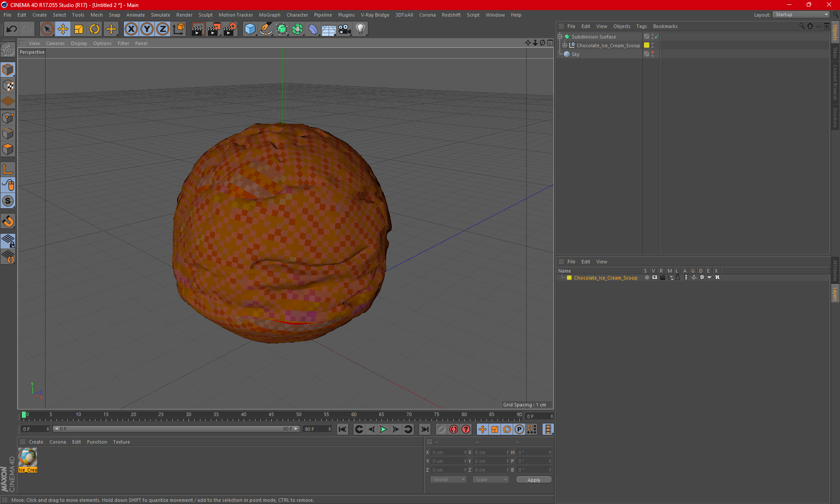Image resolution: width=840 pixels, height=504 pixels.
Task: Click the yellow layer color swatch
Action: point(569,278)
